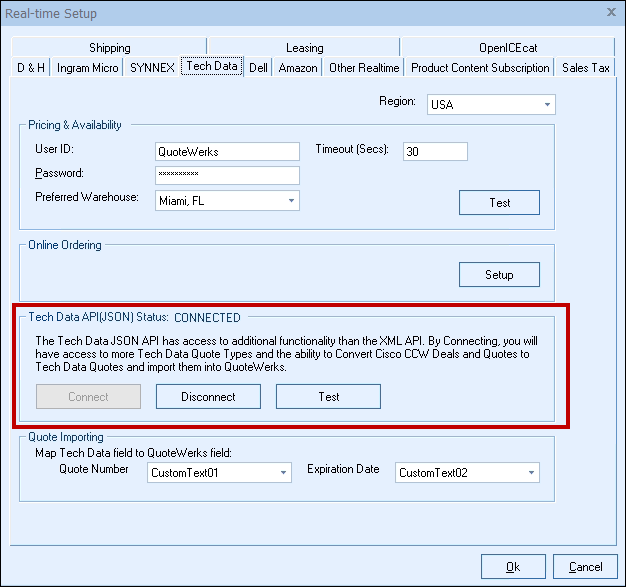Select the Tech Data tab
626x587 pixels.
point(212,66)
